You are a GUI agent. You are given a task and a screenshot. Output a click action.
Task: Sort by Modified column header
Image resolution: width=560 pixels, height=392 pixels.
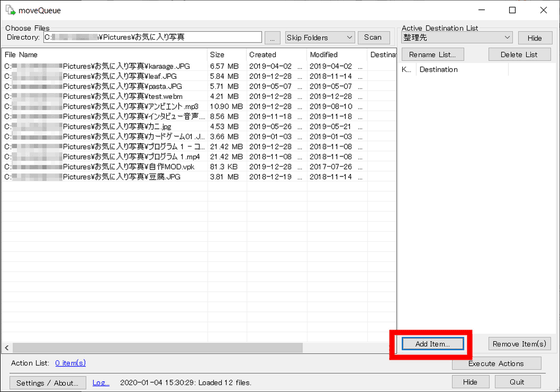[337, 55]
